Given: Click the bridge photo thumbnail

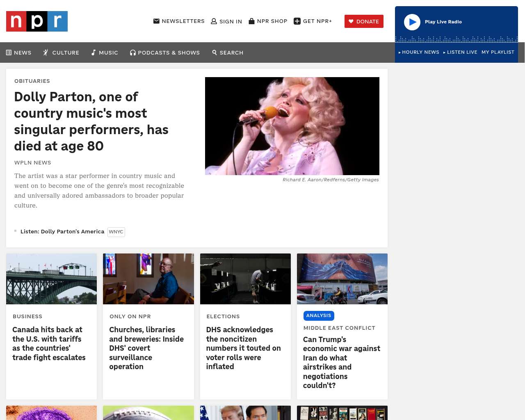Looking at the screenshot, I should coord(51,279).
